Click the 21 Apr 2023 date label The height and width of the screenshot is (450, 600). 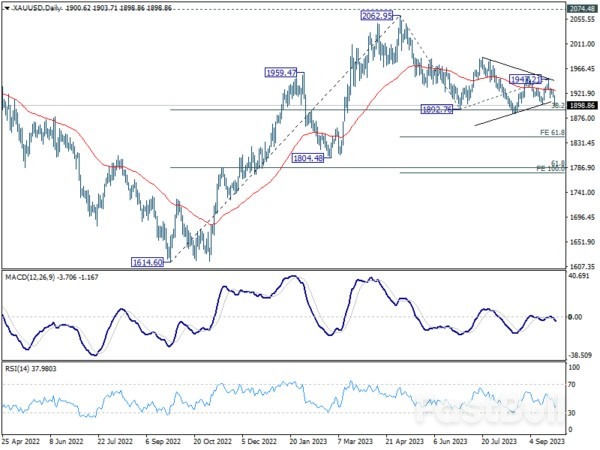(x=405, y=441)
